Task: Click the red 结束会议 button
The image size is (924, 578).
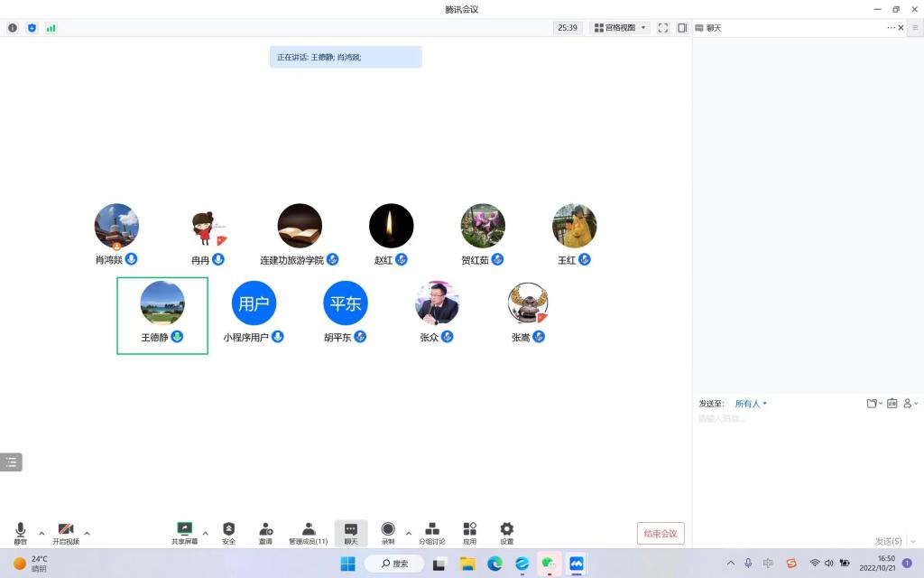Action: coord(661,534)
